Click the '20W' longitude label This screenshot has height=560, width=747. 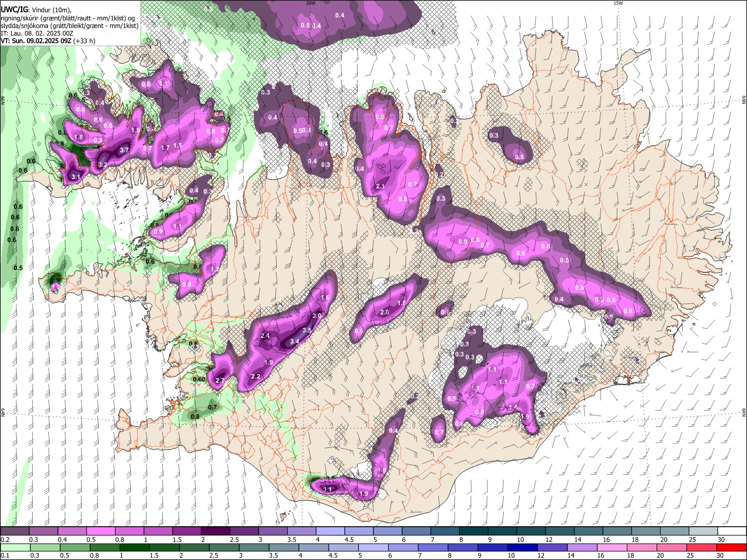pos(310,3)
